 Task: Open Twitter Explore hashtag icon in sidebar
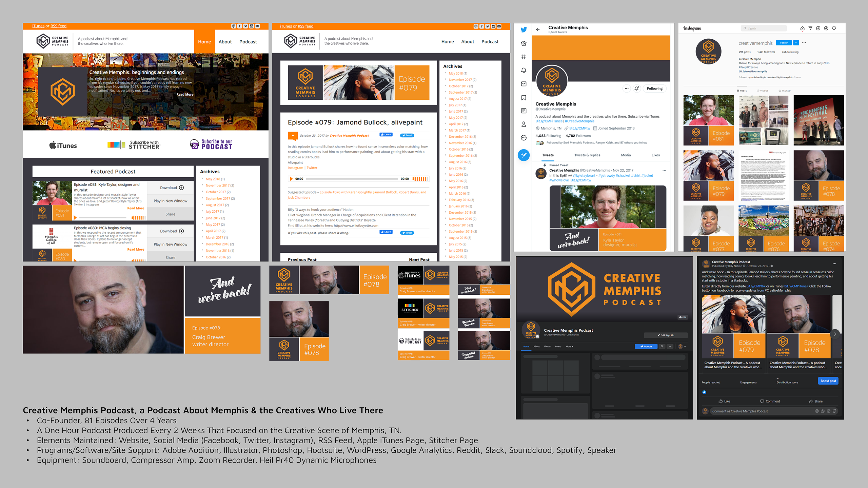click(524, 57)
